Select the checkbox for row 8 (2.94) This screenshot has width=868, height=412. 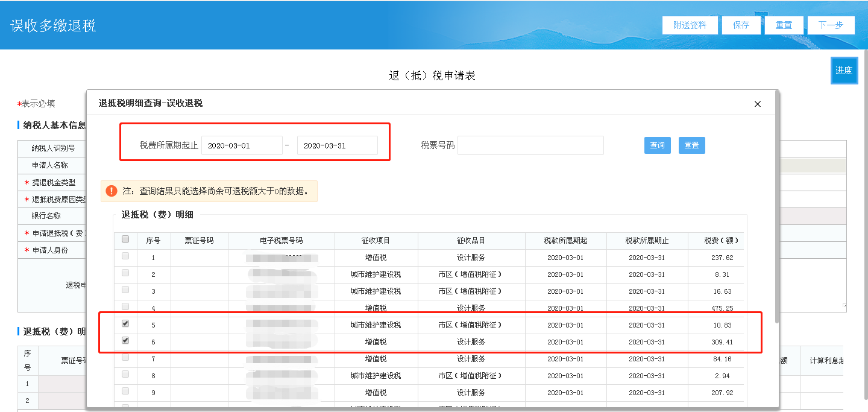[125, 374]
